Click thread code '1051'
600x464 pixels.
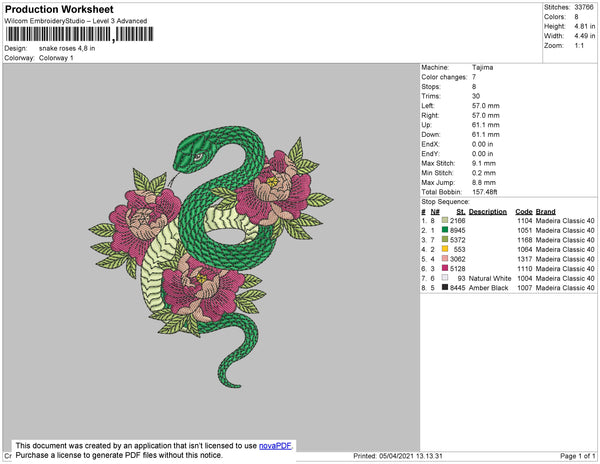pyautogui.click(x=525, y=230)
